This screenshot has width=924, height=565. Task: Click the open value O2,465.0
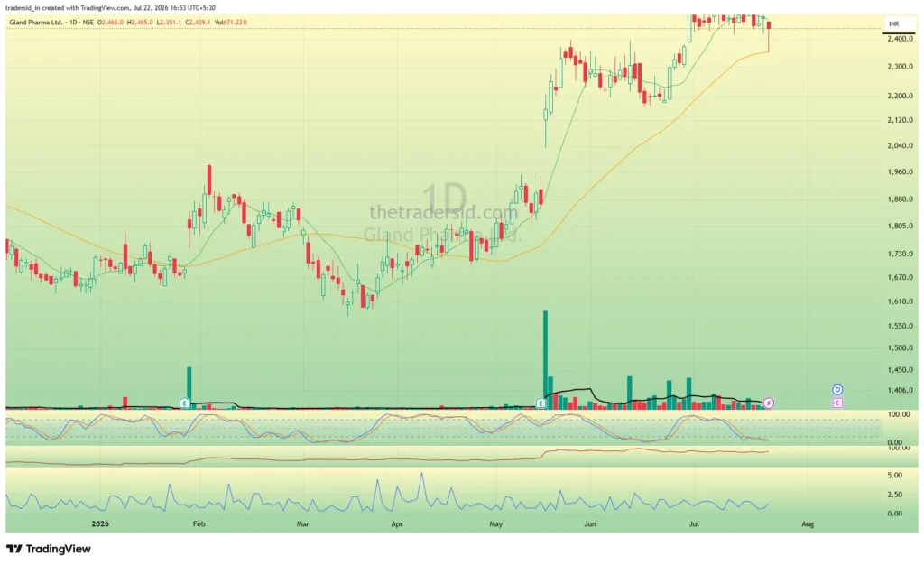pyautogui.click(x=111, y=23)
